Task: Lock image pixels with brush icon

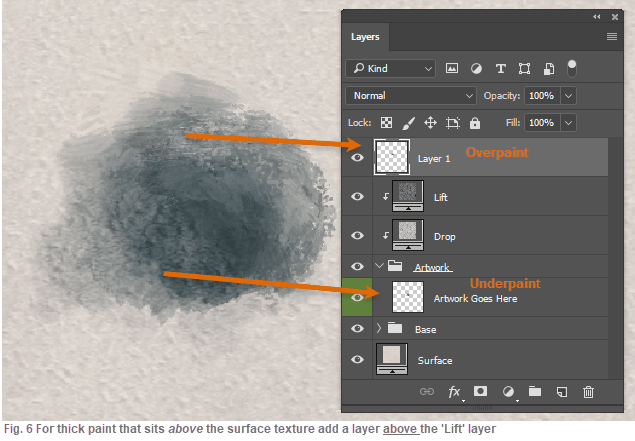Action: (408, 123)
